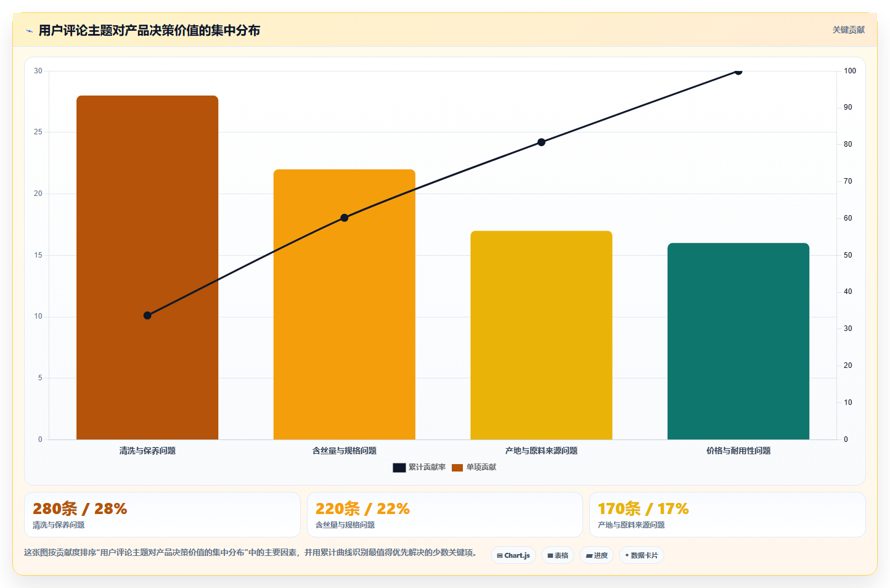The width and height of the screenshot is (890, 588).
Task: Click the card caption 清洗与保养问题 under 280条
Action: 59,525
